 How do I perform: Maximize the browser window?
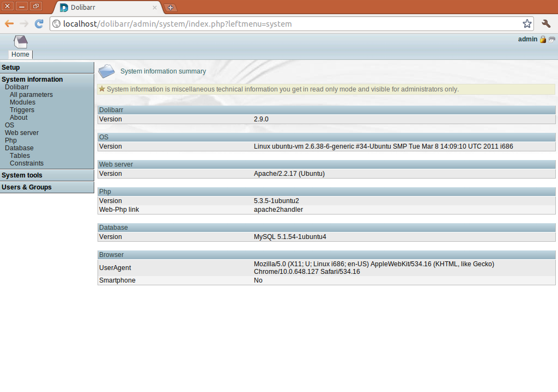36,6
